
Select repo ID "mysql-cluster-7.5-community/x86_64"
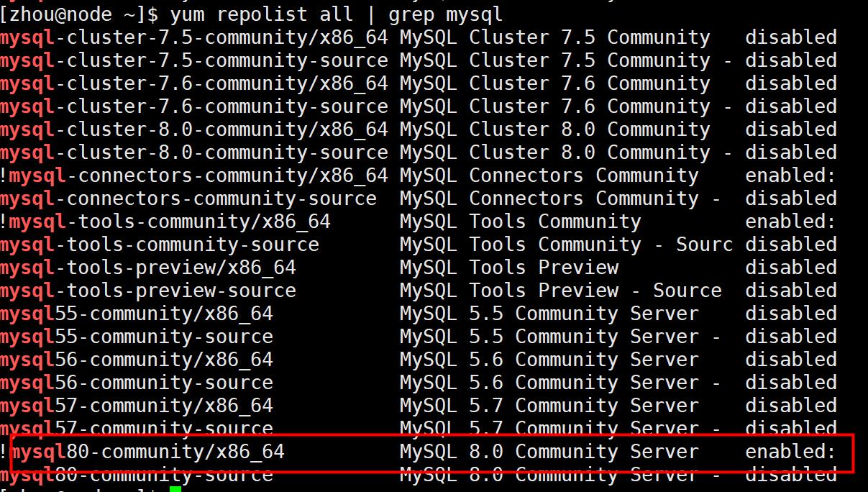(x=194, y=37)
